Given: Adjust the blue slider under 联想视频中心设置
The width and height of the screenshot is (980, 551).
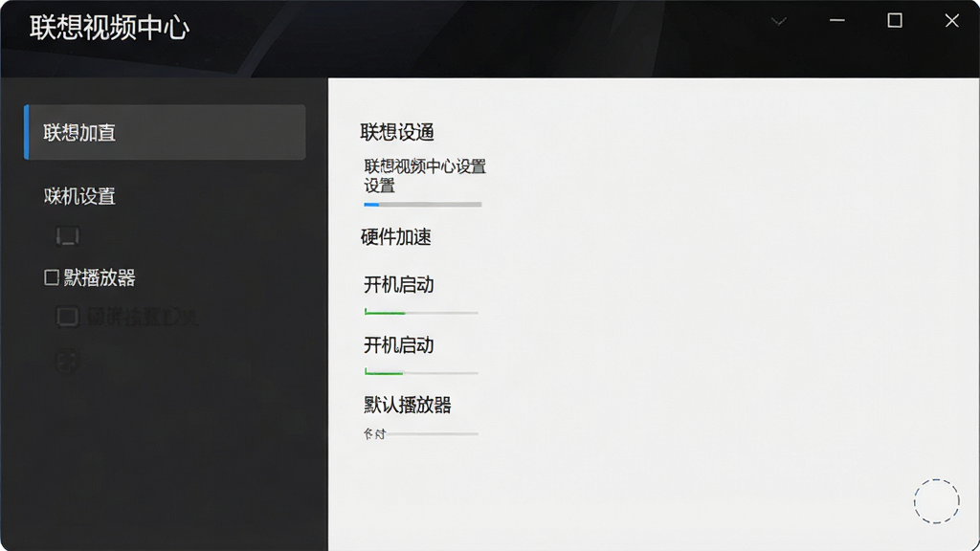Looking at the screenshot, I should coord(422,205).
